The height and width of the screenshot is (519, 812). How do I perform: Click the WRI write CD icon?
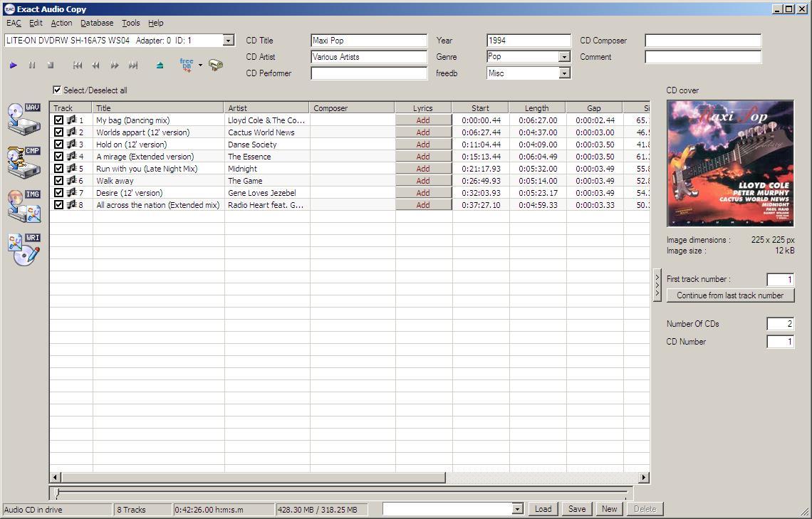24,249
